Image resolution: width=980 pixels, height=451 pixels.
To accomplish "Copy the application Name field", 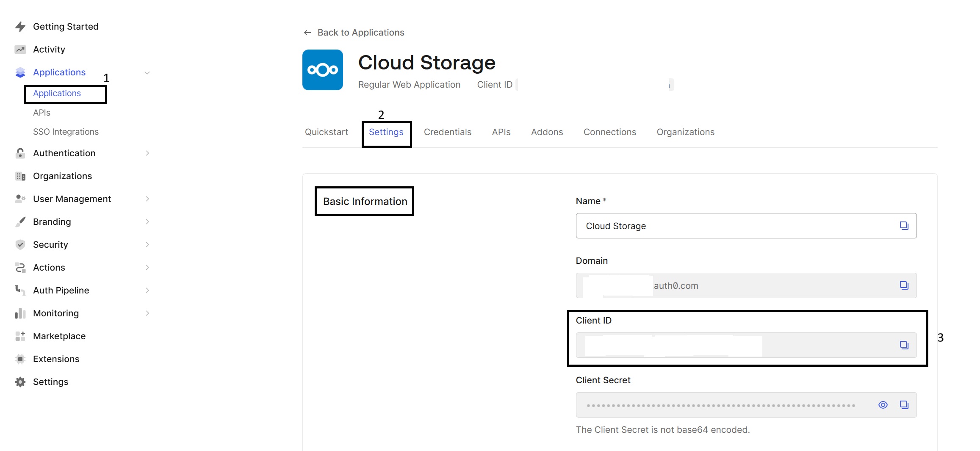I will 904,226.
